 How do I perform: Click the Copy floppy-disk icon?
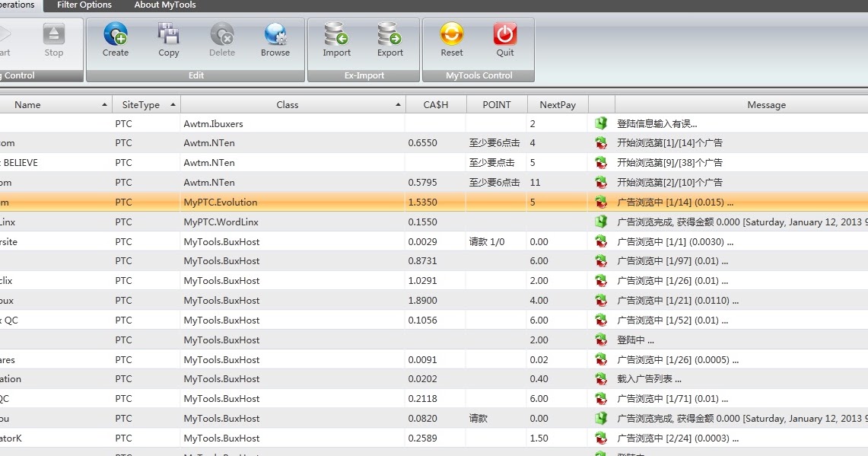click(x=168, y=34)
